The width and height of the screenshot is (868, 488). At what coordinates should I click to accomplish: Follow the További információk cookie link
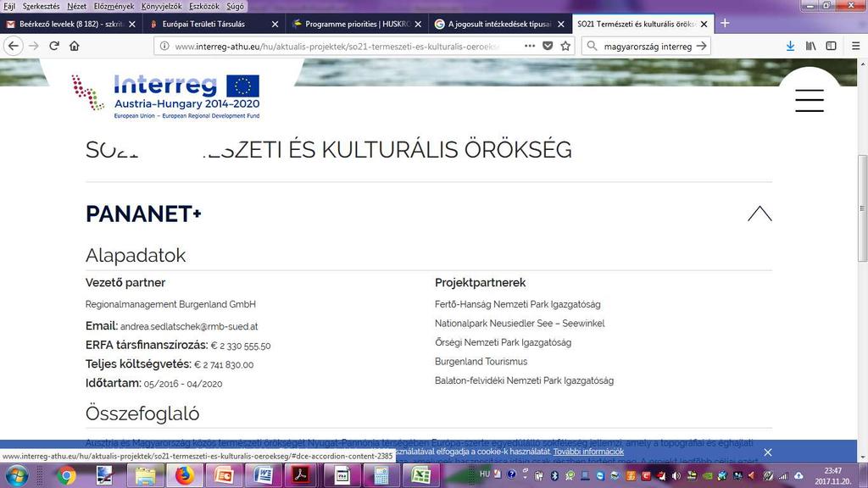[588, 452]
